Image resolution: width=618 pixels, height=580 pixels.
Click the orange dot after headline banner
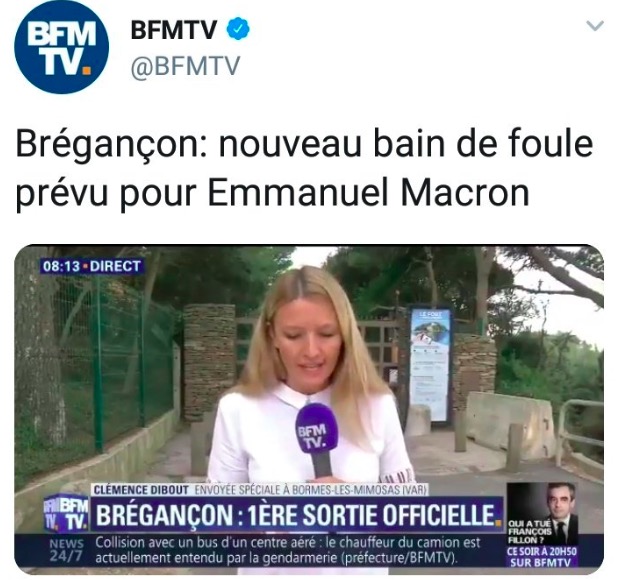coord(498,524)
